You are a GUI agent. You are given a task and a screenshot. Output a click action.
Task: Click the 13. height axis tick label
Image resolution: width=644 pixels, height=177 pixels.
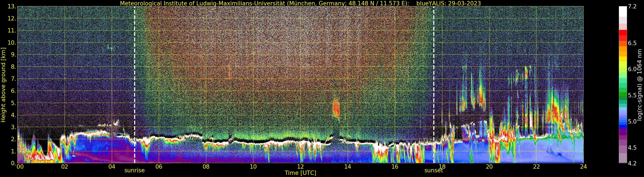(12, 6)
